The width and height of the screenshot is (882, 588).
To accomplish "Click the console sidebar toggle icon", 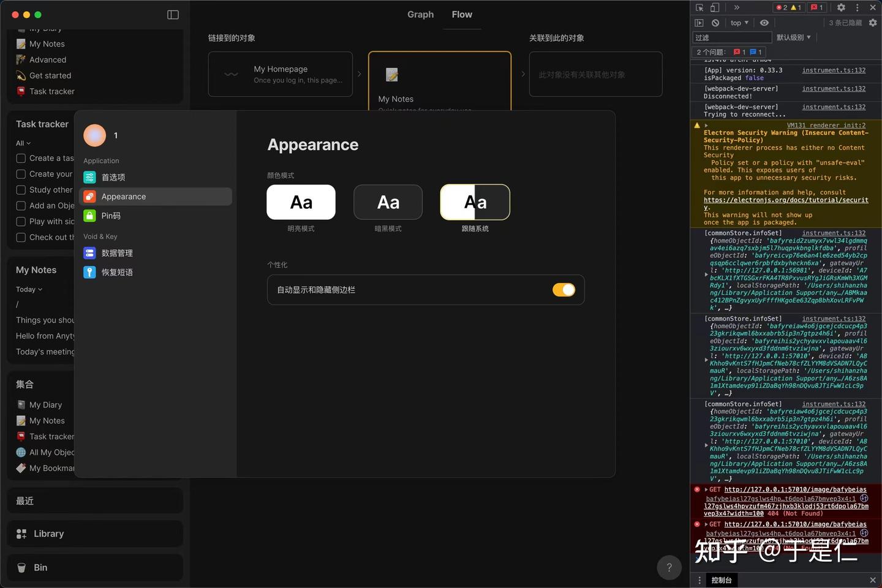I will (x=699, y=23).
